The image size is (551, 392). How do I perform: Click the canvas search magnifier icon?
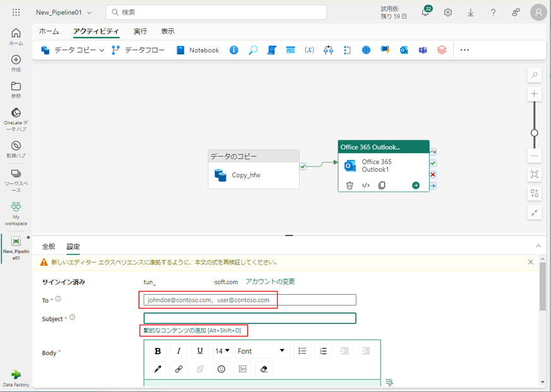click(x=535, y=75)
